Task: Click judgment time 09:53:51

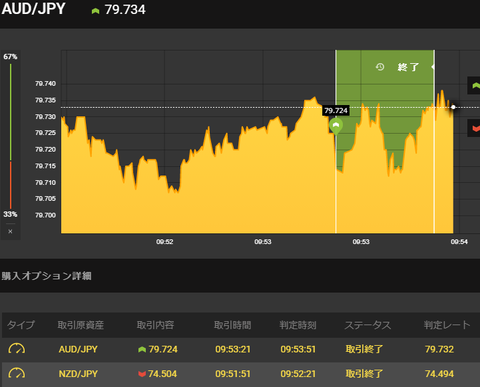Action: pos(298,349)
